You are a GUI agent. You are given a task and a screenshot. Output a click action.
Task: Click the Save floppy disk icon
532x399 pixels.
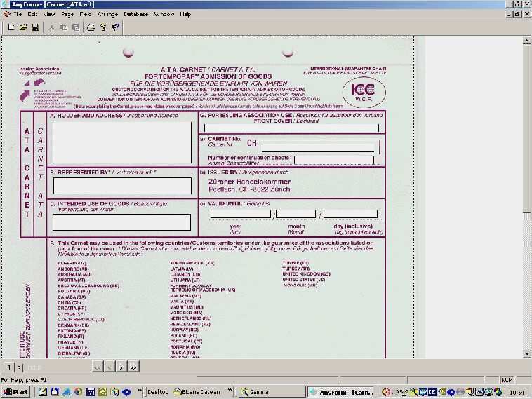tap(34, 27)
